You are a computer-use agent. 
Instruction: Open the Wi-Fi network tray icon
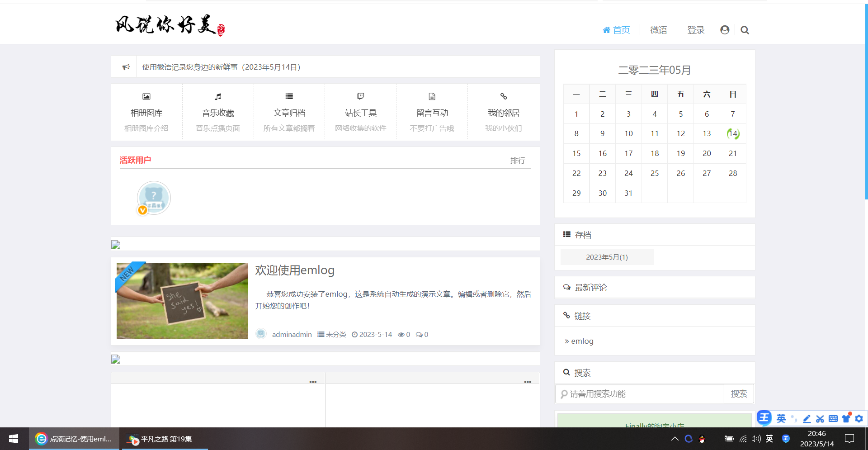coord(743,439)
